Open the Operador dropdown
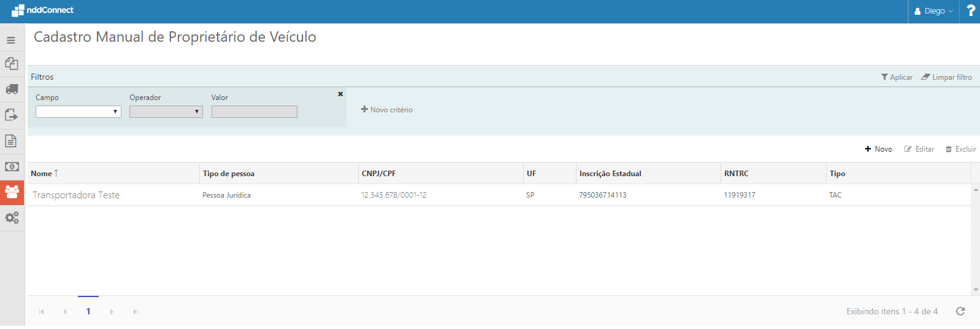The width and height of the screenshot is (980, 329). coord(166,112)
